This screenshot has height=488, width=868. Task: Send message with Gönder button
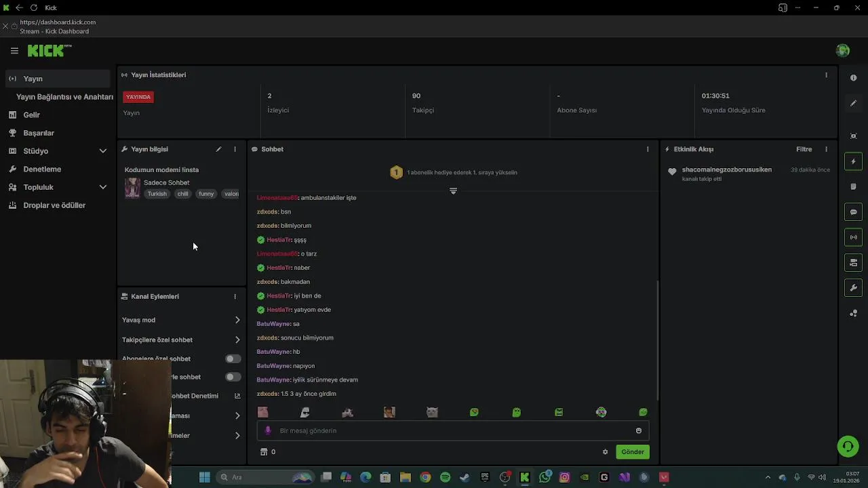(x=633, y=452)
